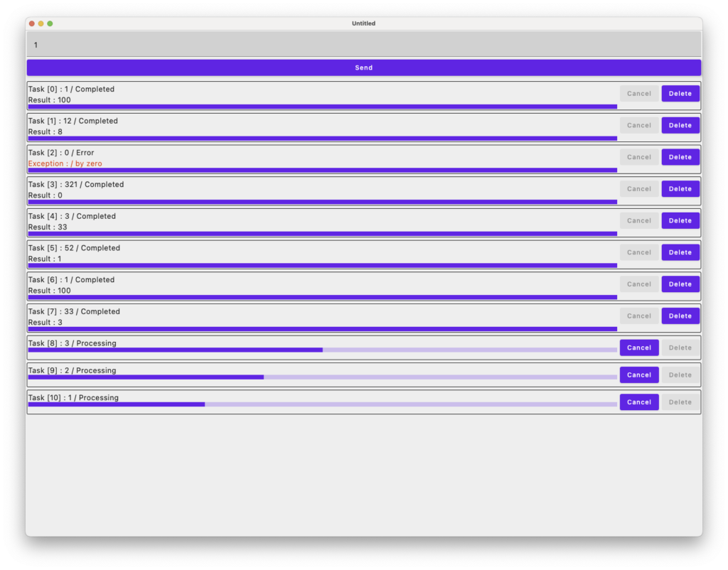Close the Untitled window with red button
This screenshot has width=728, height=570.
[31, 23]
